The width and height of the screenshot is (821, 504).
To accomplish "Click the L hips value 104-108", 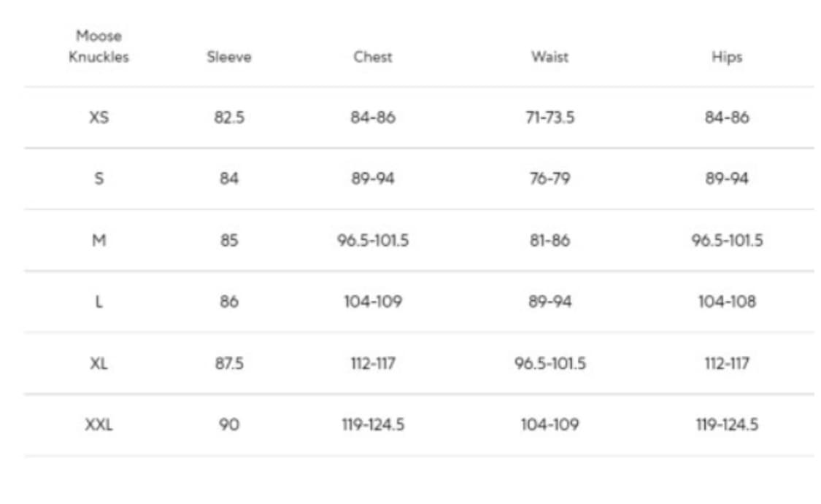I will point(727,301).
